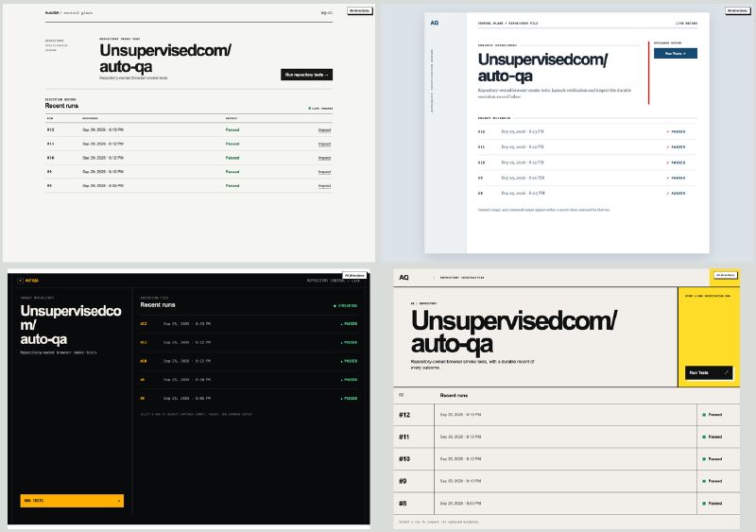Click black 'Run Tests' button in yellow design
756x532 pixels.
tap(709, 373)
